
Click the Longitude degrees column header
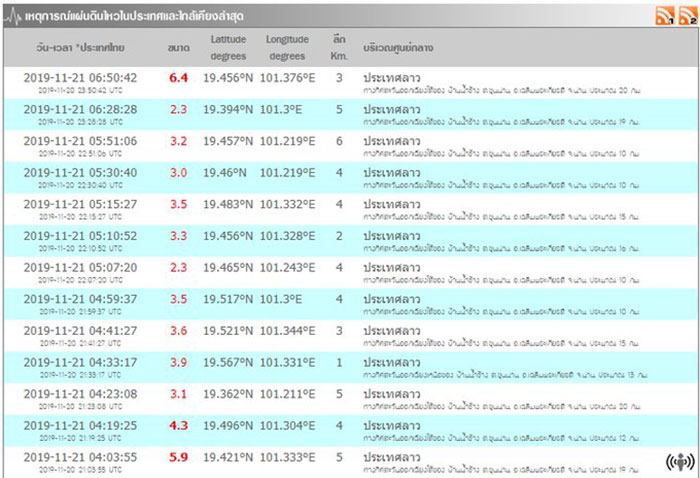[287, 47]
